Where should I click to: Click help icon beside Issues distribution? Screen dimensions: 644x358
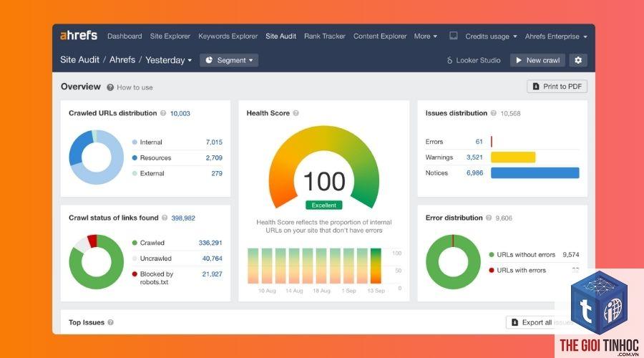(x=493, y=113)
